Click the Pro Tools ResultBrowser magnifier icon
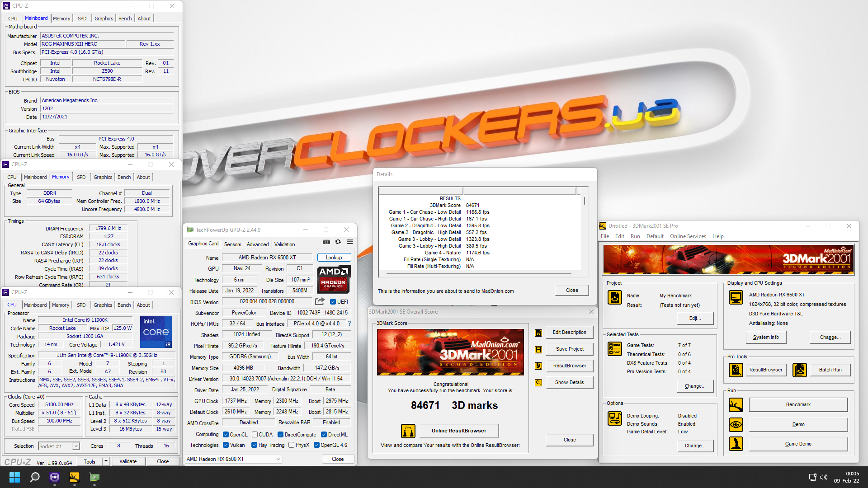868x488 pixels. [x=736, y=370]
